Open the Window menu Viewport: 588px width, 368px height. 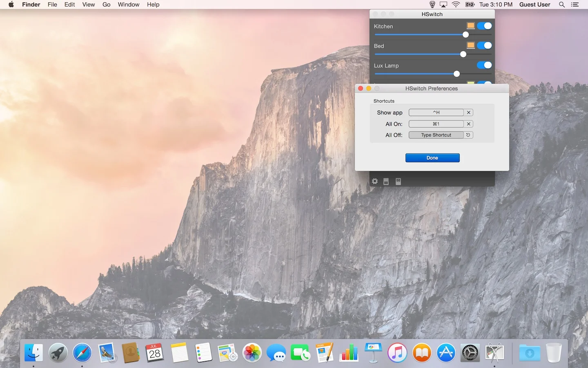[129, 4]
